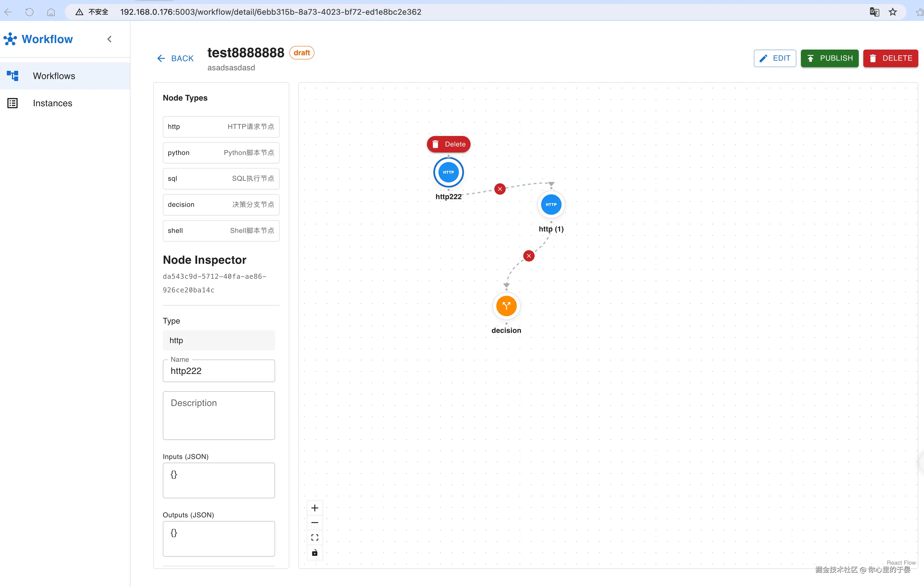Click the http222 node icon on canvas
This screenshot has width=924, height=587.
tap(448, 172)
